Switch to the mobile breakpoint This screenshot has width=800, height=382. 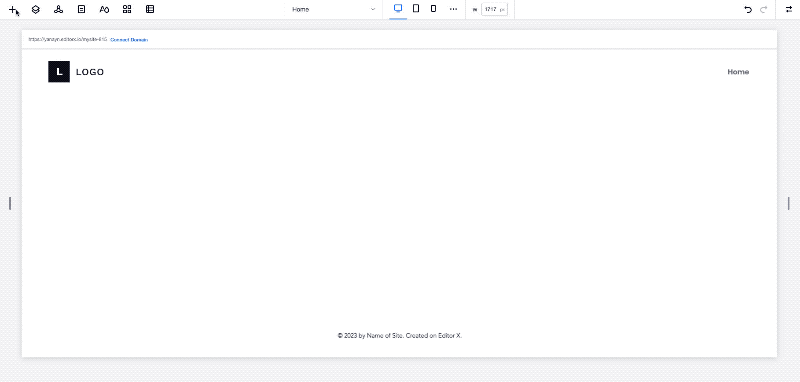pyautogui.click(x=433, y=9)
